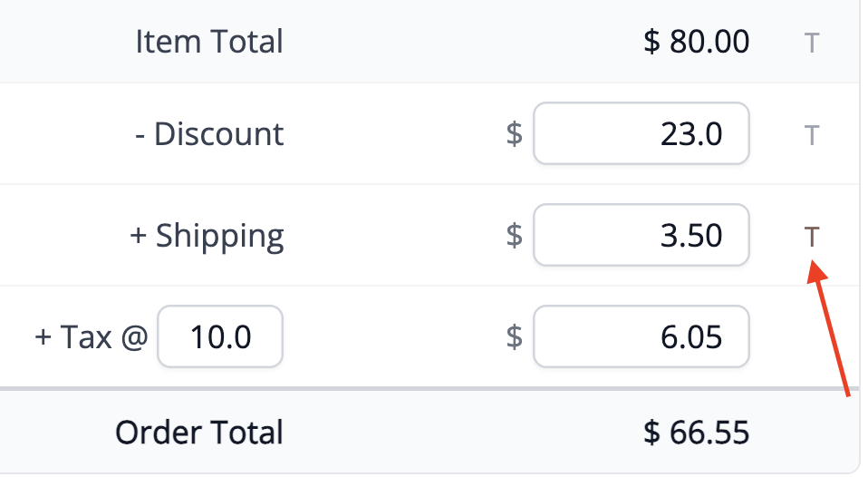Select the + Shipping label
The height and width of the screenshot is (477, 868).
(207, 237)
